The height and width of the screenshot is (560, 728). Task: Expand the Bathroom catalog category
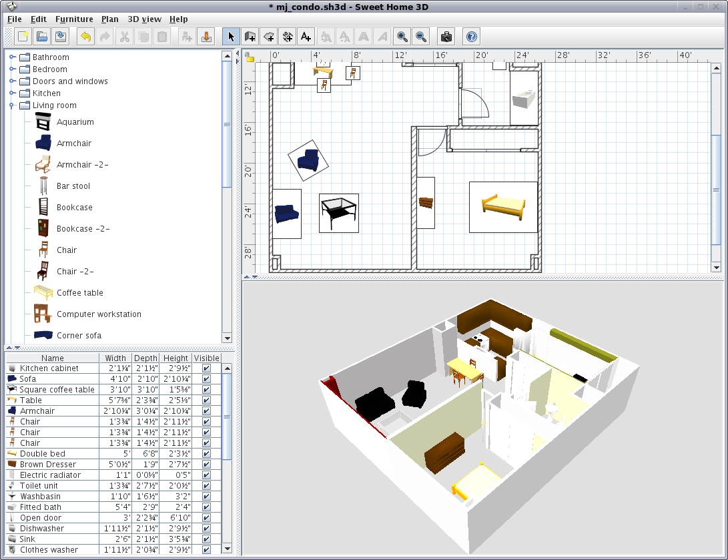coord(13,57)
